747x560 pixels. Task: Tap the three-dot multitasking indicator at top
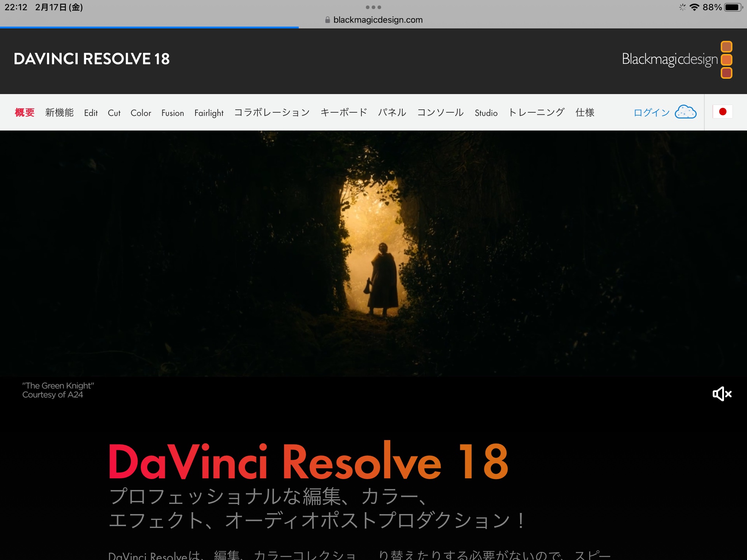click(x=373, y=7)
